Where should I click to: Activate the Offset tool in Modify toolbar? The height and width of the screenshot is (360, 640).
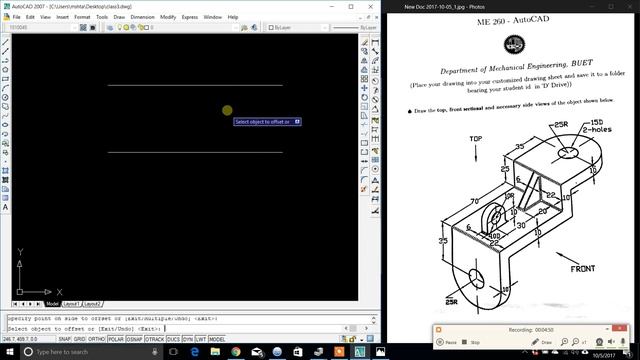click(364, 70)
